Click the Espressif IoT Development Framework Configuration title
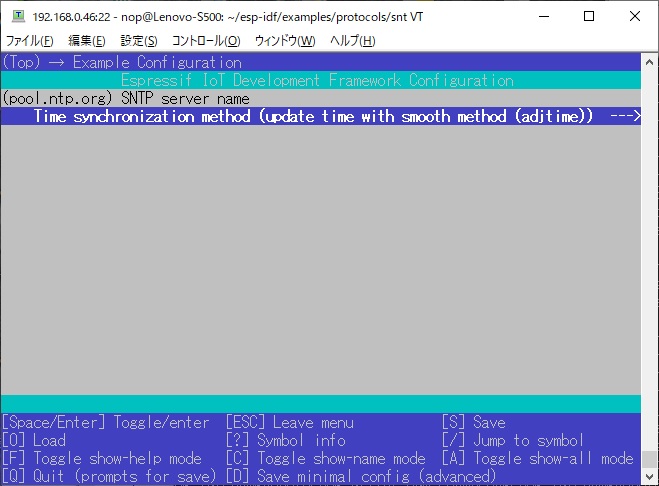Viewport: 659px width, 486px height. pos(317,80)
